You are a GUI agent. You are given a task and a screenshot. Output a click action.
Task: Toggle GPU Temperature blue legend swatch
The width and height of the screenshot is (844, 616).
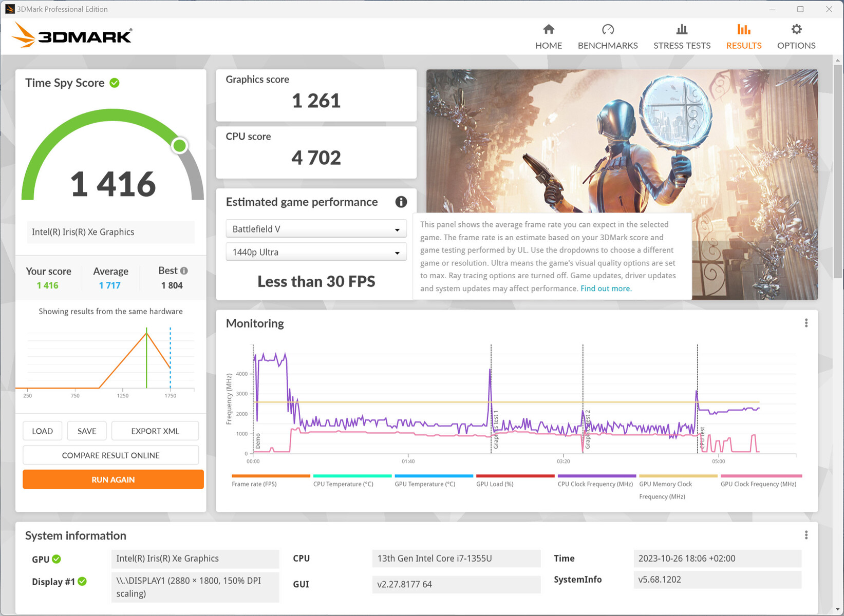(x=434, y=476)
